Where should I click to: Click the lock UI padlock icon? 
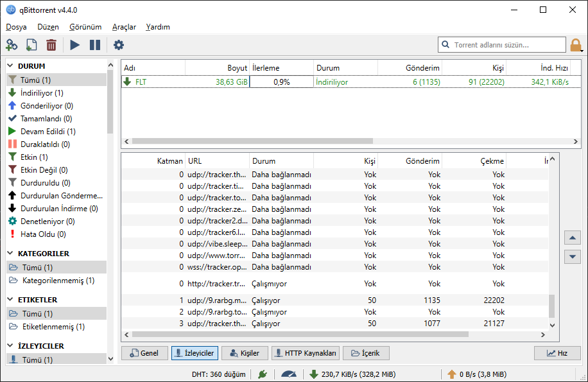576,45
